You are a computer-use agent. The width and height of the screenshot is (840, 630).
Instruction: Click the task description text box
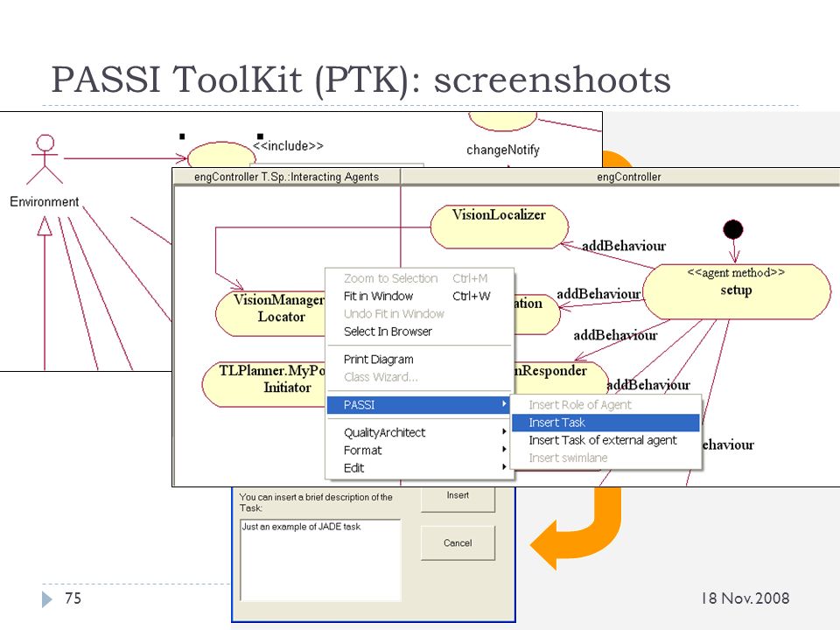coord(320,560)
